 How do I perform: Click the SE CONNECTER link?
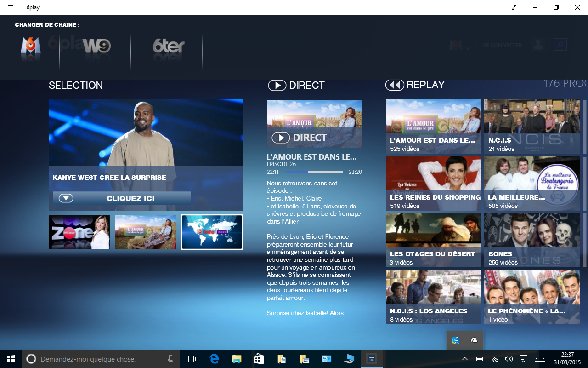point(503,46)
